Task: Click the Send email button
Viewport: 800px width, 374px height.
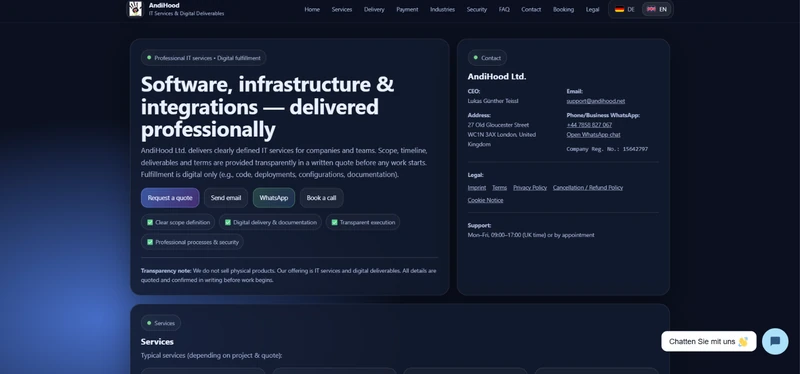Action: point(226,198)
